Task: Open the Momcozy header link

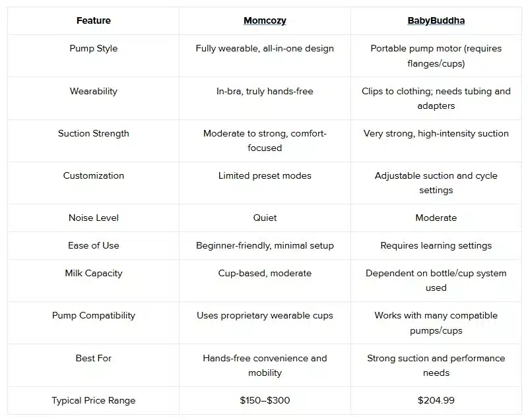Action: coord(265,20)
